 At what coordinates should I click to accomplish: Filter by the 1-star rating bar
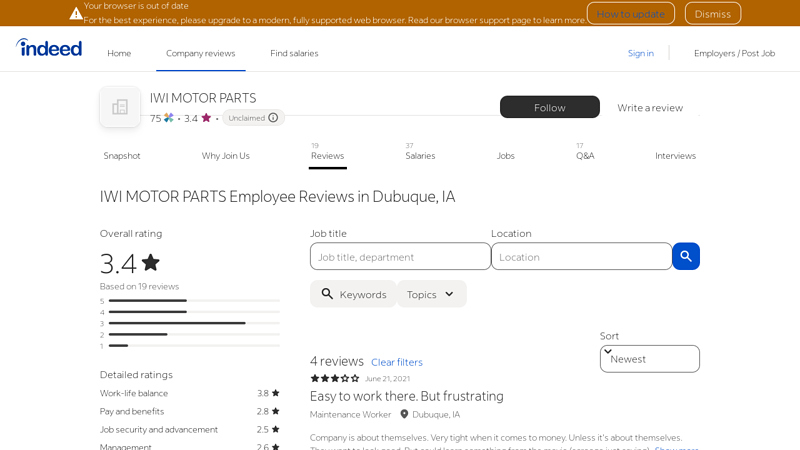[190, 345]
